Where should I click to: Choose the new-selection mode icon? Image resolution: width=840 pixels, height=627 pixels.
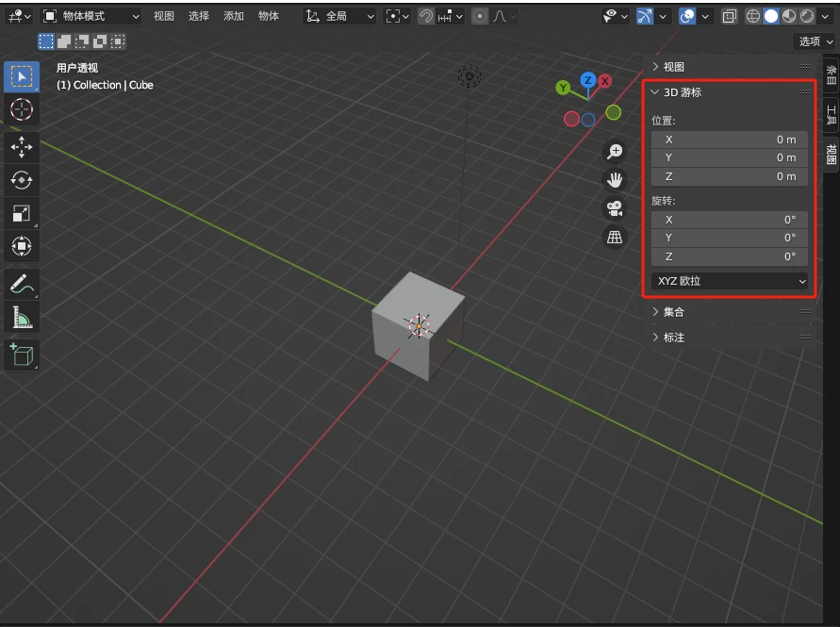point(46,41)
